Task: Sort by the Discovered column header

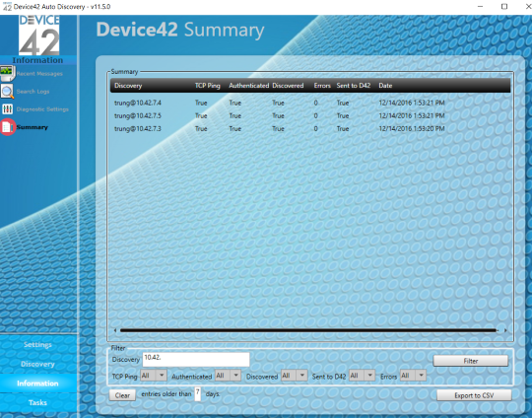Action: tap(288, 86)
